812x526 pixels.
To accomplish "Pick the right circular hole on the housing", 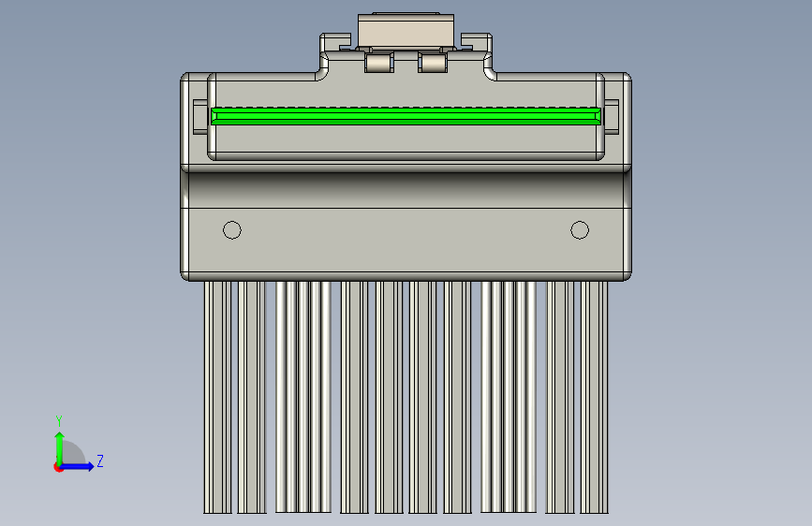I will coord(580,230).
